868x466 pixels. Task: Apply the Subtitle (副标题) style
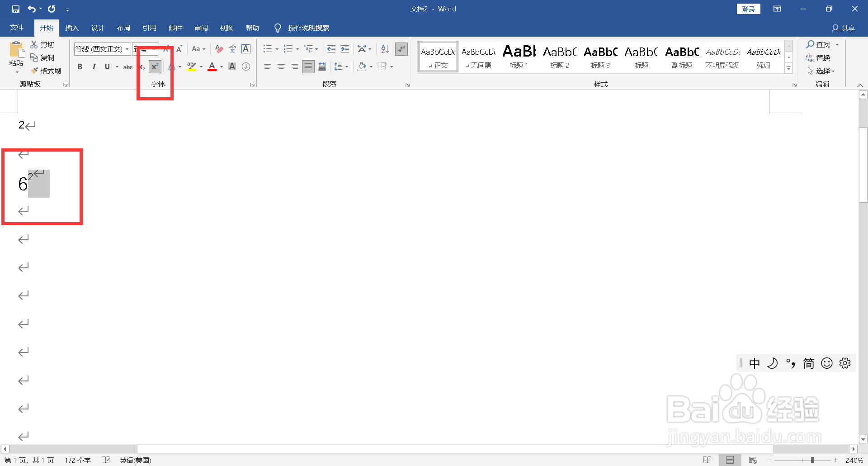(682, 57)
